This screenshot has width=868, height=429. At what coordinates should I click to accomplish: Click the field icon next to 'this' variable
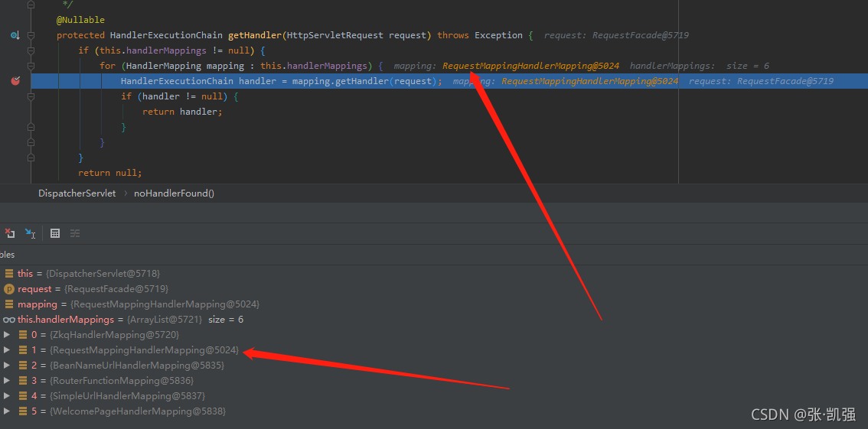(x=9, y=273)
